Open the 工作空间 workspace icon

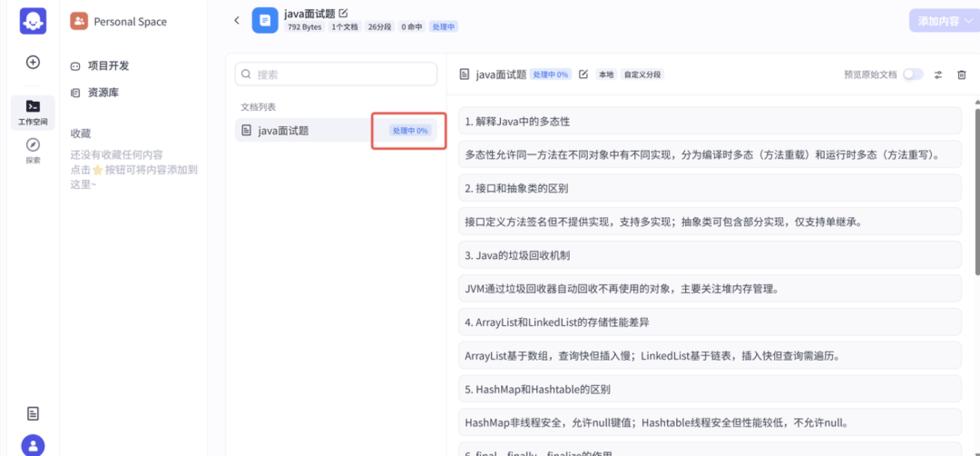click(34, 113)
